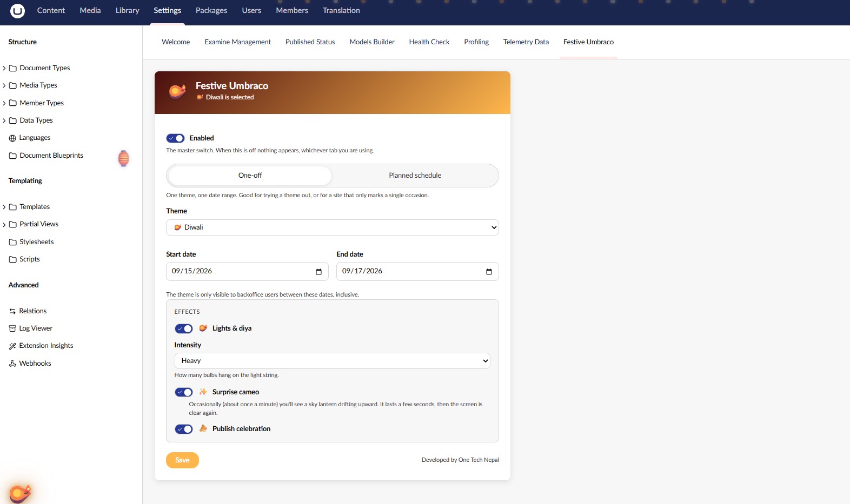Select the Partial Views folder icon
The width and height of the screenshot is (850, 504).
pos(13,224)
